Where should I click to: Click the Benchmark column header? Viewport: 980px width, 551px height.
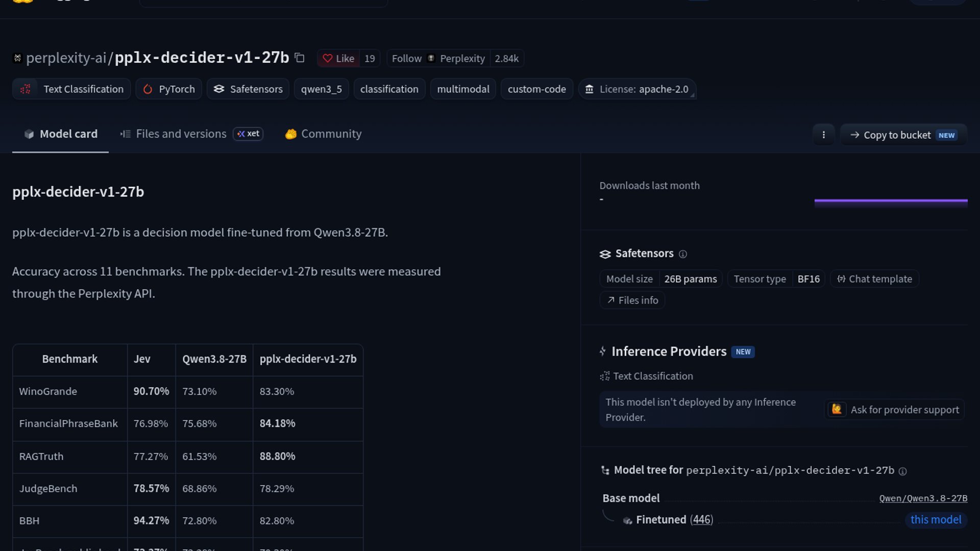coord(70,359)
